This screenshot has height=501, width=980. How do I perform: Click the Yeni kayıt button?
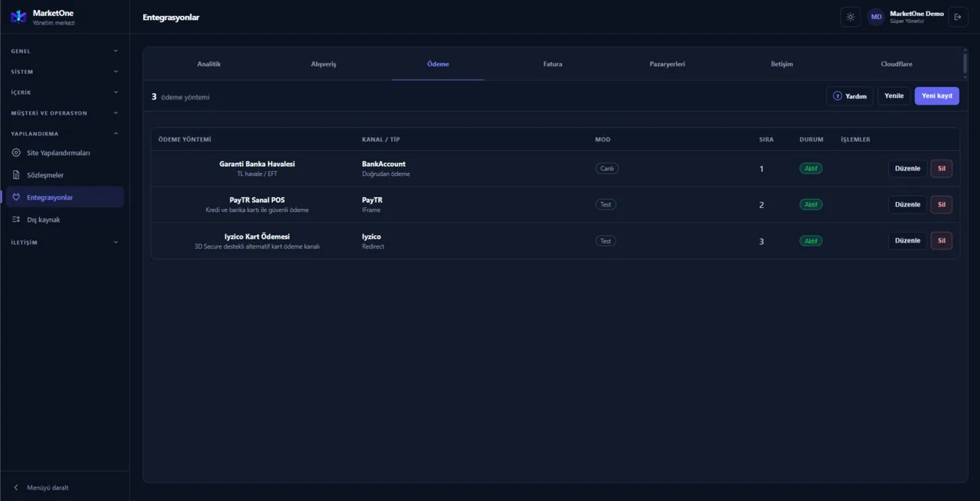pyautogui.click(x=937, y=96)
